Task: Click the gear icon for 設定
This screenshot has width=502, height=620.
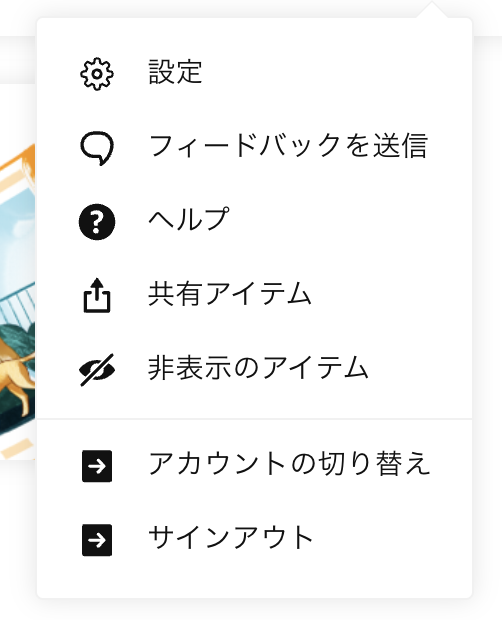Action: [97, 74]
